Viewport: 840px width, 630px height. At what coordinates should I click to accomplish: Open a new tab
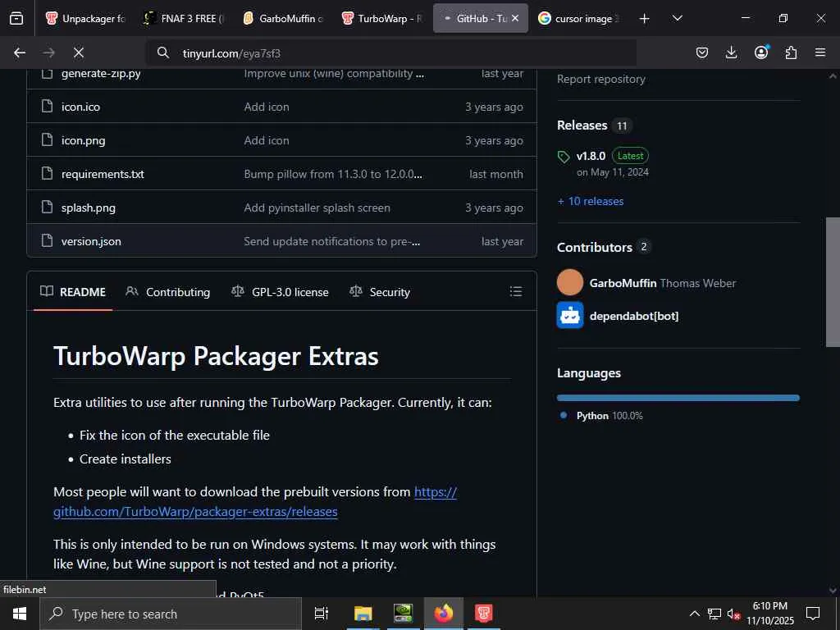point(645,19)
